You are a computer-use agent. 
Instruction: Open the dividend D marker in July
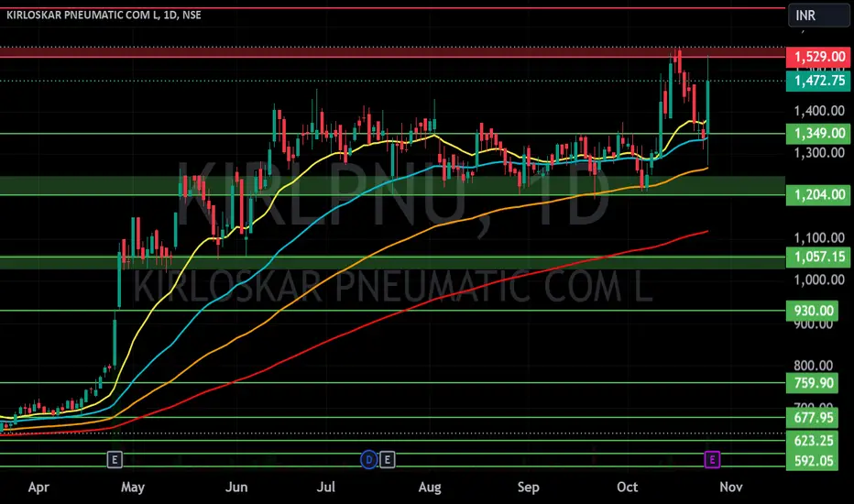pyautogui.click(x=368, y=460)
